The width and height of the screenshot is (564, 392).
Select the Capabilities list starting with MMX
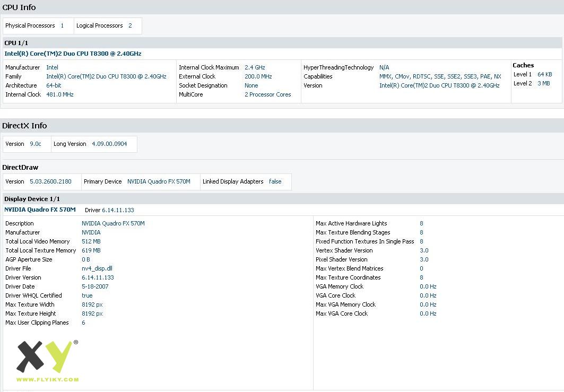click(440, 76)
